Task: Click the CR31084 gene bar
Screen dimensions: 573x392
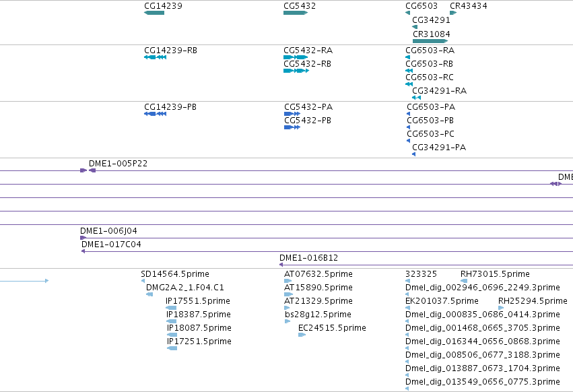Action: [x=430, y=41]
